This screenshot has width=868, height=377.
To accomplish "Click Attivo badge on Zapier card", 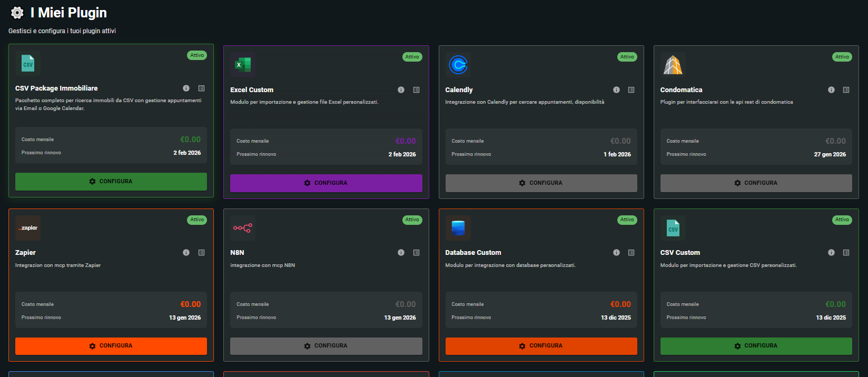I will click(x=197, y=220).
